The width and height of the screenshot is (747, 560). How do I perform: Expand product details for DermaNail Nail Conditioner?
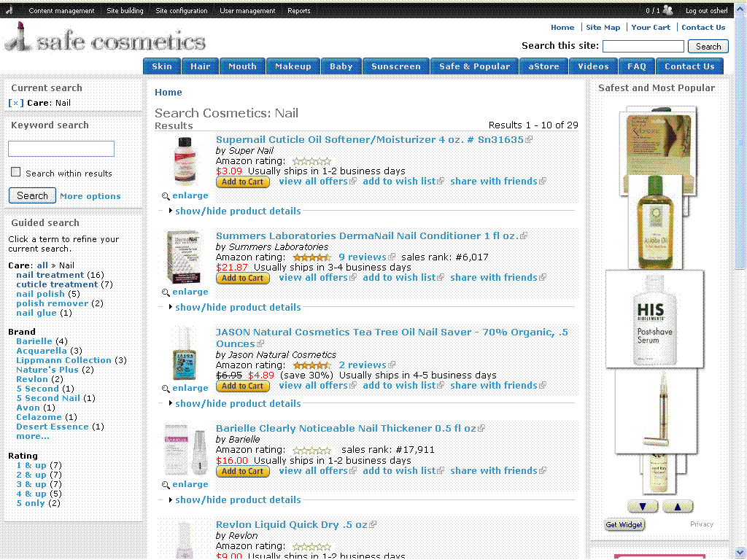coord(238,307)
